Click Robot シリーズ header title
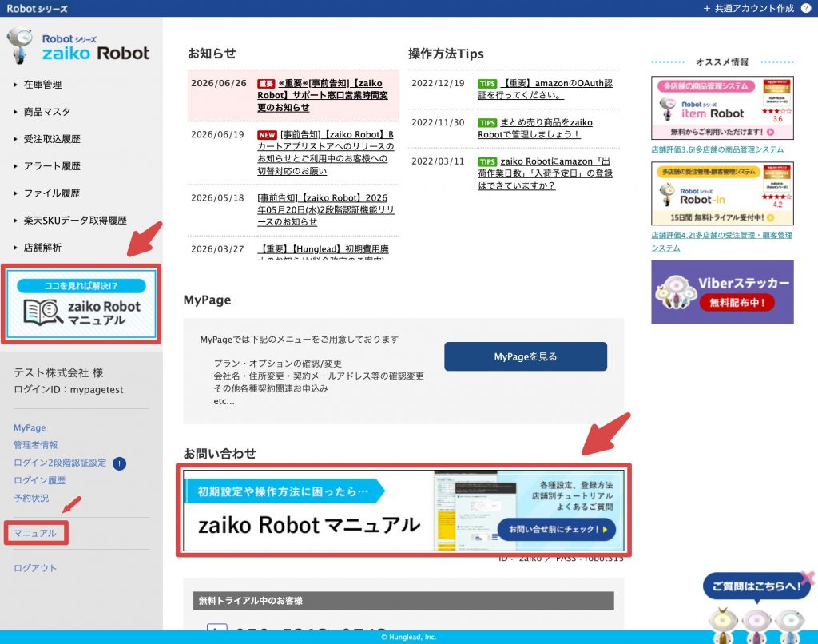This screenshot has height=644, width=818. [37, 8]
